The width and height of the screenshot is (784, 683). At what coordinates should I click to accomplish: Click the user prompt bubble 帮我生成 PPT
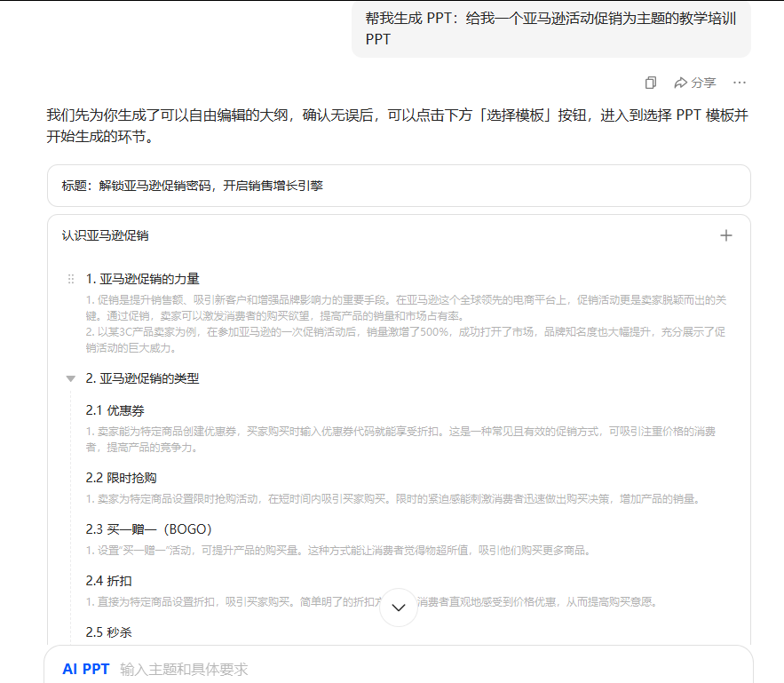pos(551,28)
